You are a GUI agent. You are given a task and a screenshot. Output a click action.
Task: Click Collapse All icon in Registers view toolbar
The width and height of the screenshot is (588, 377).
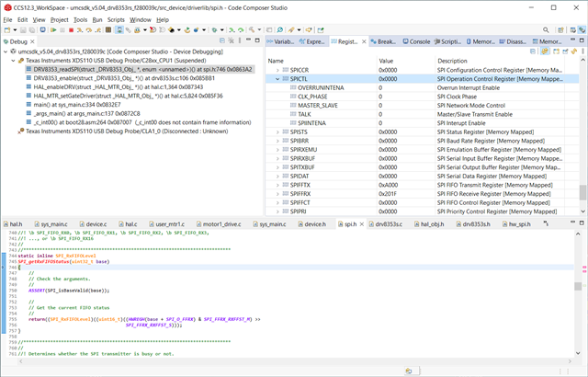pyautogui.click(x=533, y=51)
